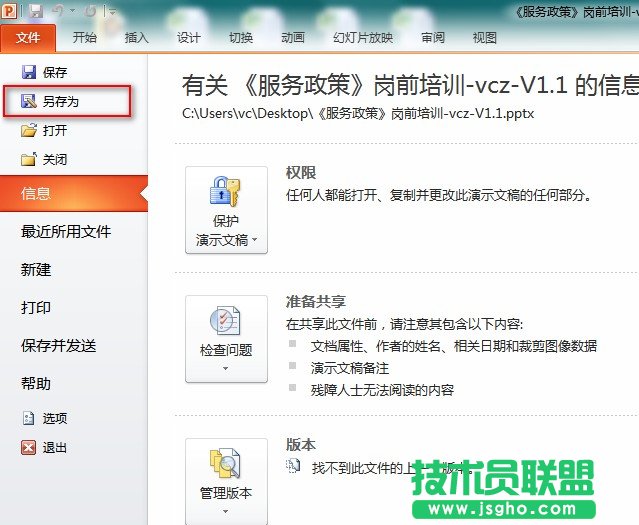Click the 保存 disk icon in sidebar
Image resolution: width=639 pixels, height=525 pixels.
[x=29, y=72]
